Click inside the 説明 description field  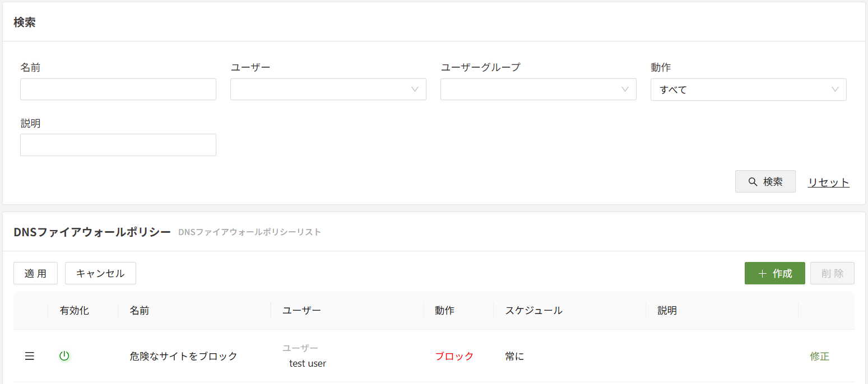click(x=118, y=144)
